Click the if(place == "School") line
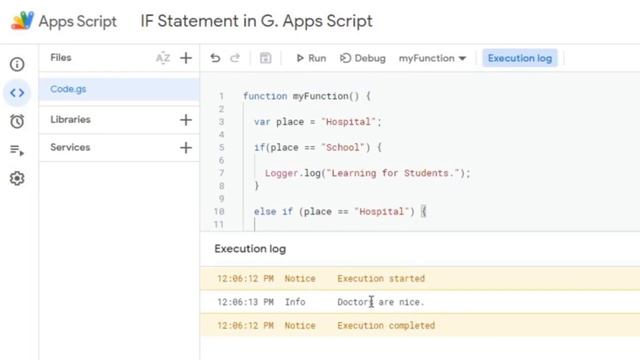 pos(318,147)
